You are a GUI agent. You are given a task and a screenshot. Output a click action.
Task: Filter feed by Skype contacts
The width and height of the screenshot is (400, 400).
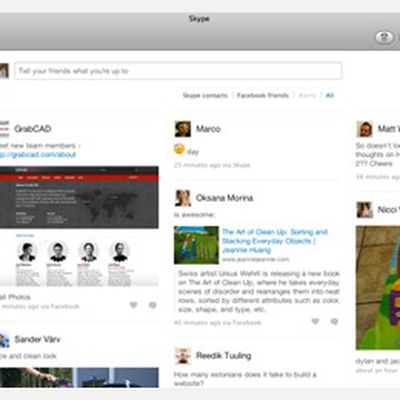(205, 96)
